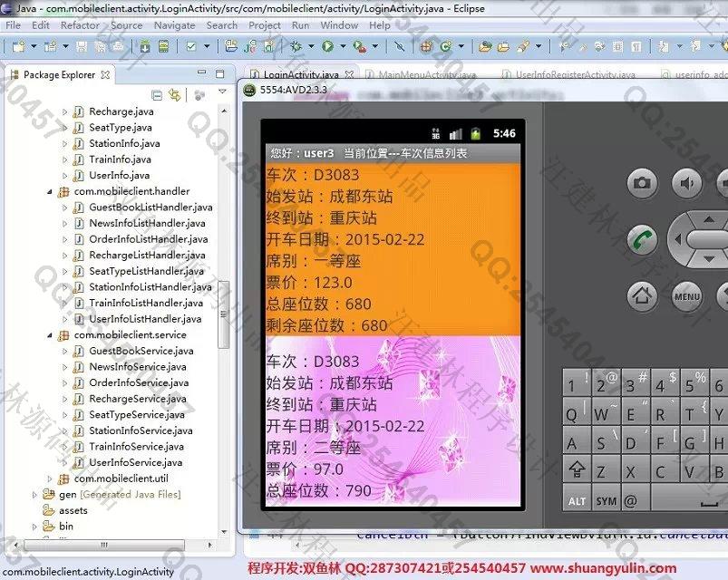Open the Run button dropdown arrow

click(x=343, y=46)
